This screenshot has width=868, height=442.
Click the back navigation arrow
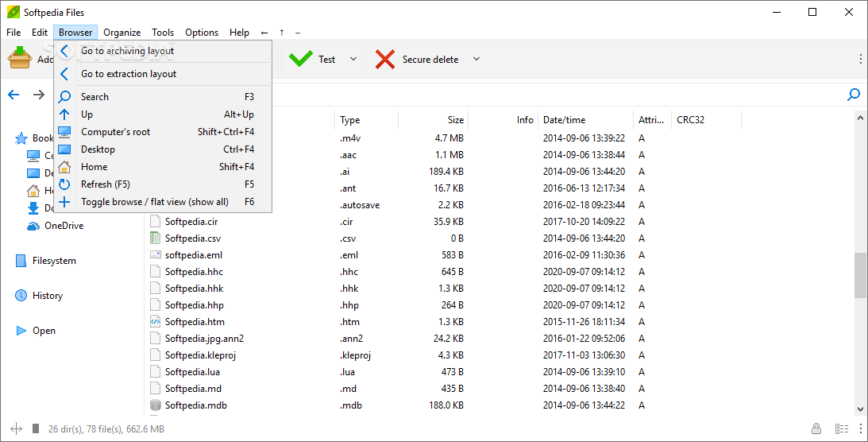[x=14, y=95]
